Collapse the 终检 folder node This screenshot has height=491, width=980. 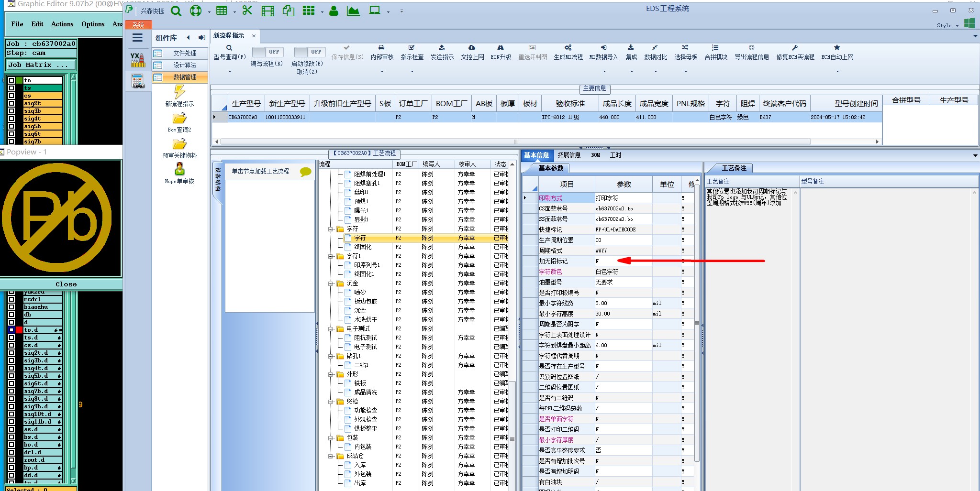[x=331, y=402]
